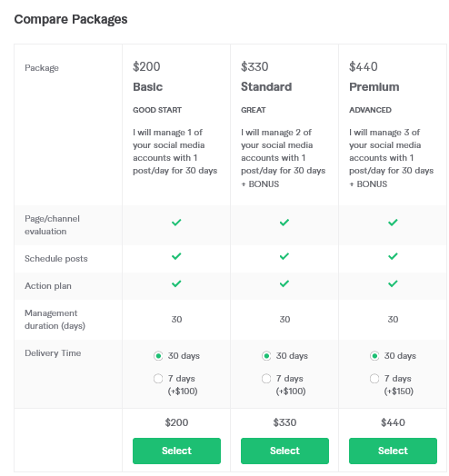The image size is (449, 476).
Task: Click the Standard Page/channel evaluation checkmark
Action: pyautogui.click(x=284, y=223)
